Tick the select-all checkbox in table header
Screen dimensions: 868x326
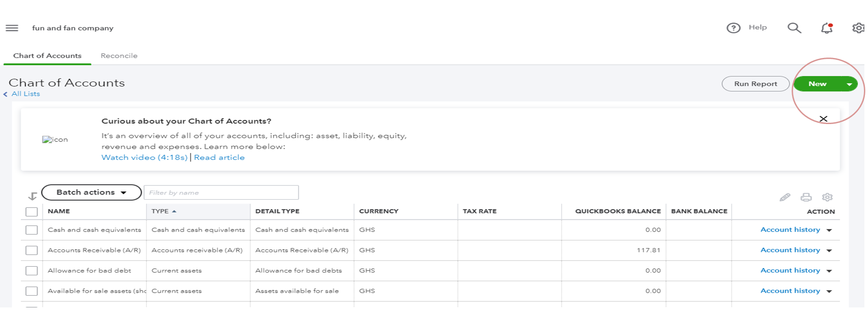pyautogui.click(x=32, y=211)
